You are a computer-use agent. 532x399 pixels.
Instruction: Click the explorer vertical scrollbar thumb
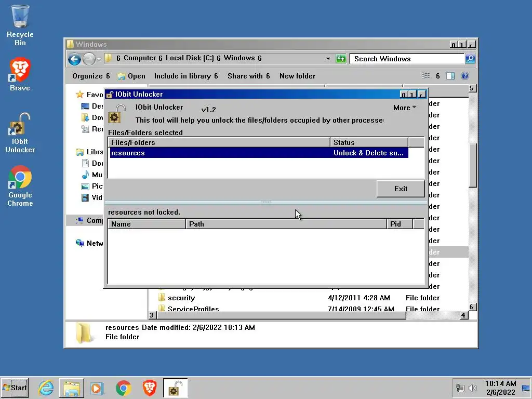tap(473, 165)
